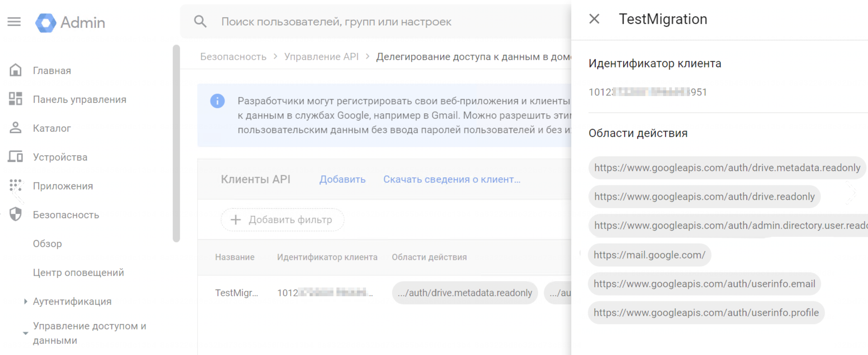Open Центр оповещений menu item

78,272
